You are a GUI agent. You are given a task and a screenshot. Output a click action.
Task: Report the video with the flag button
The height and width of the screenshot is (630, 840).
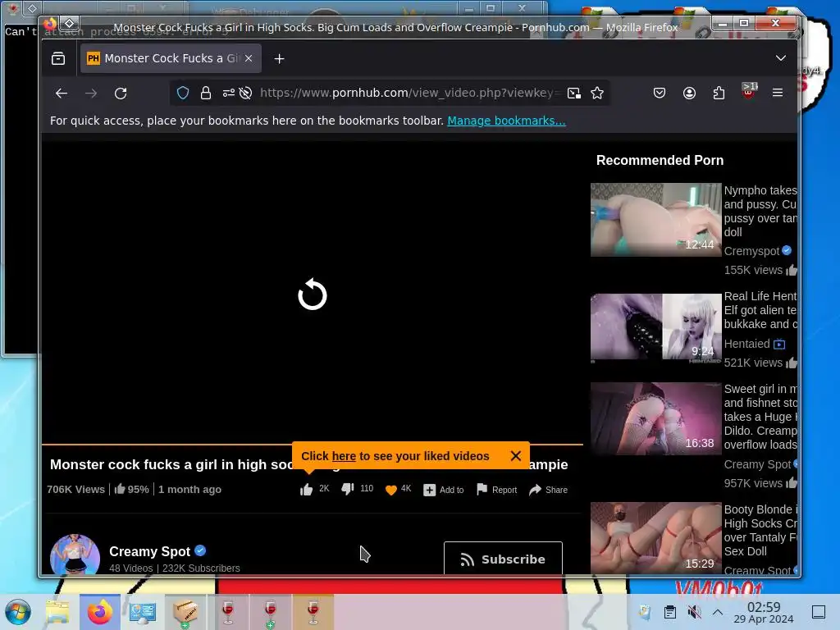click(x=496, y=490)
